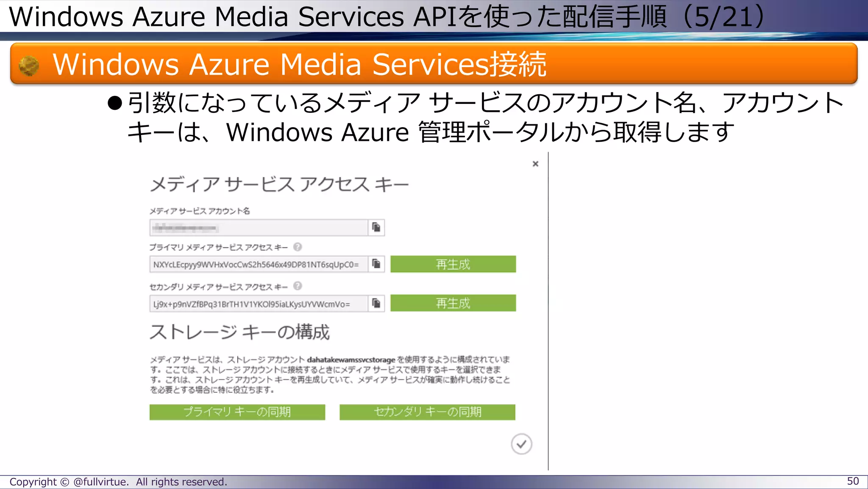
Task: Close the access key dialog
Action: [x=535, y=164]
